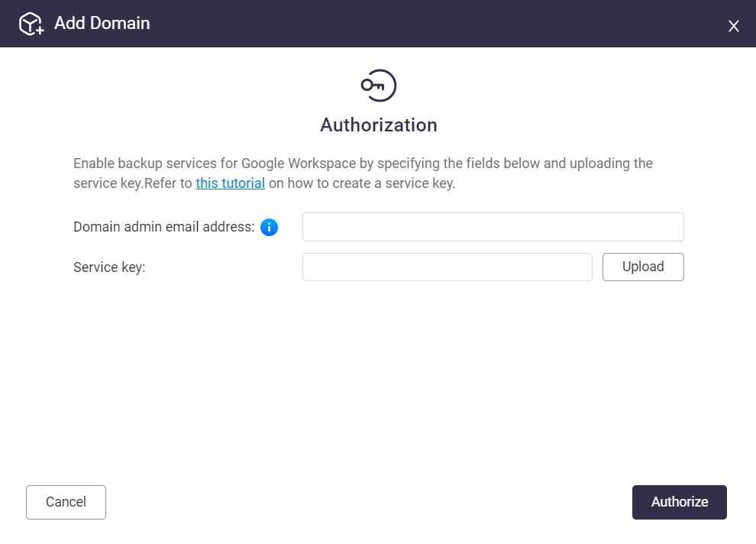Viewport: 756px width, 544px height.
Task: Click the 'Domain admin email address:' label
Action: tap(163, 227)
